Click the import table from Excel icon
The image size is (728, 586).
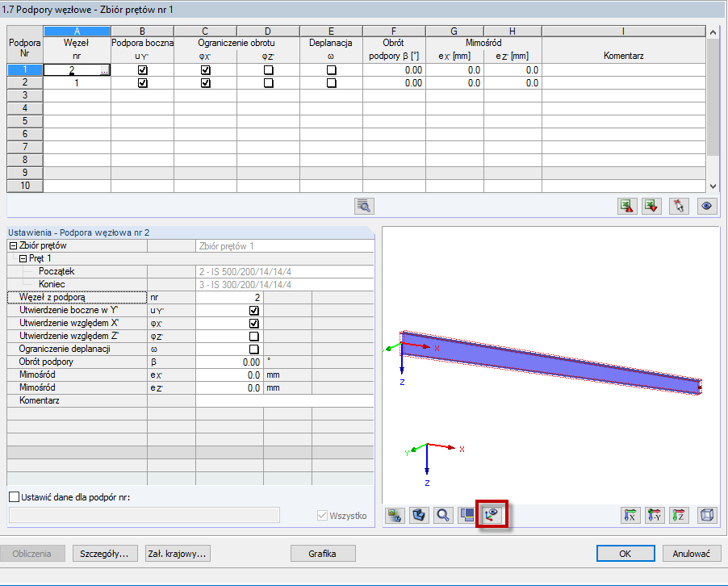[x=652, y=206]
